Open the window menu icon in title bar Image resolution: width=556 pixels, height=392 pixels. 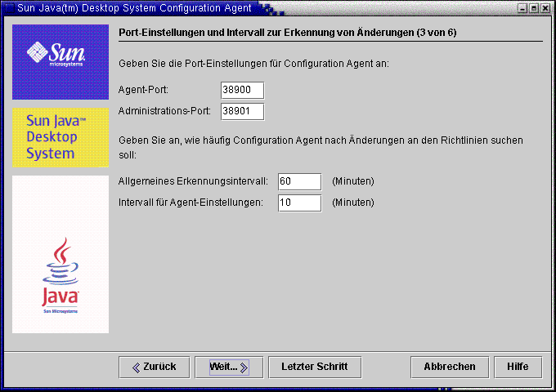pyautogui.click(x=8, y=8)
